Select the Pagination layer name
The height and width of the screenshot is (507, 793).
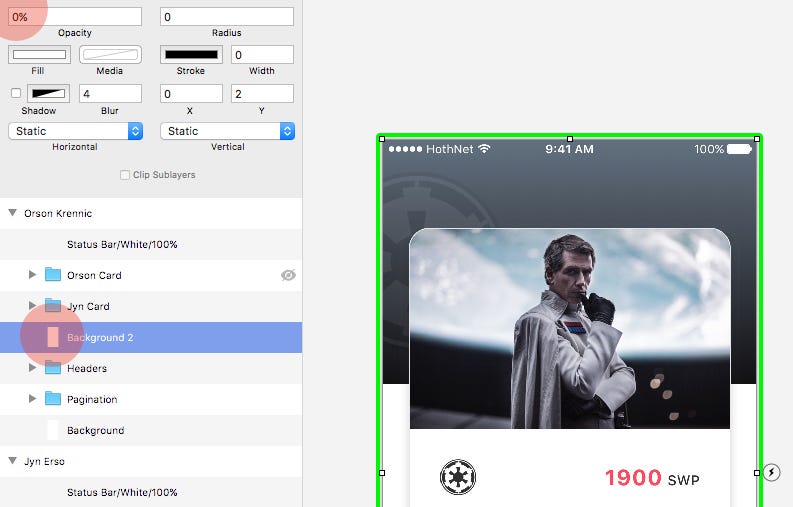[92, 399]
